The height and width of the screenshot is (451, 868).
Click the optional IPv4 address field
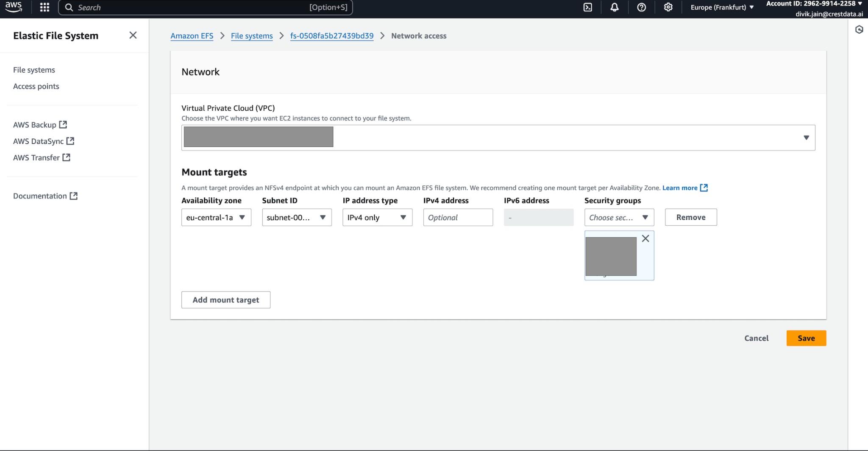(458, 217)
